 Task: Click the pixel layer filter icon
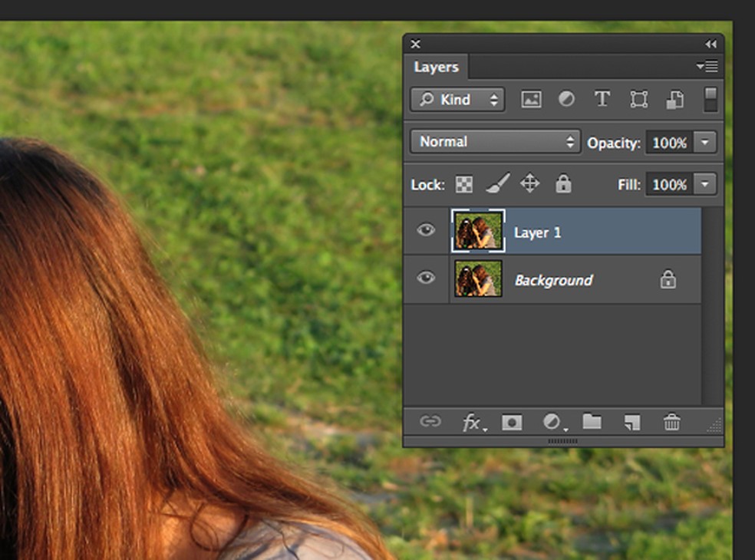pos(531,100)
